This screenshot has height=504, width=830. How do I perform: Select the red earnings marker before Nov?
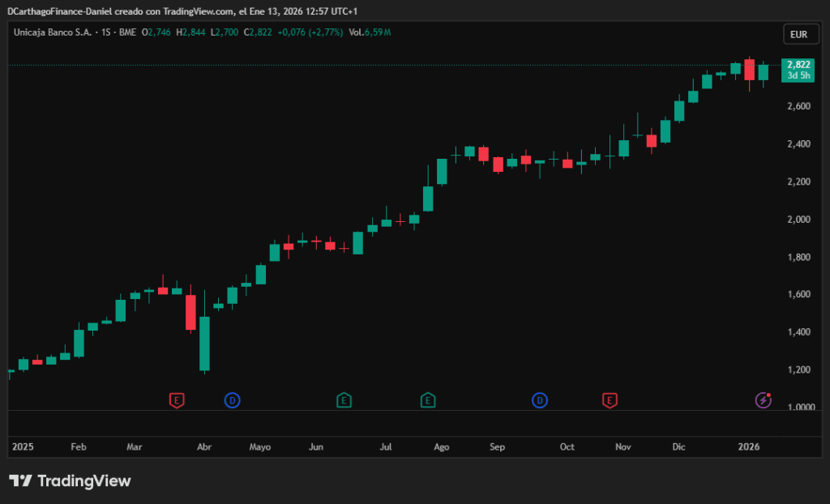[x=610, y=399]
